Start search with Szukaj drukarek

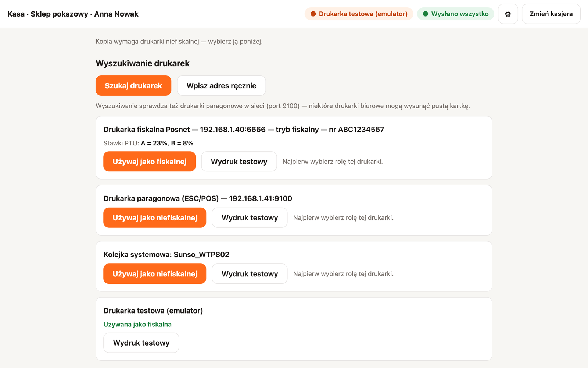(x=133, y=86)
